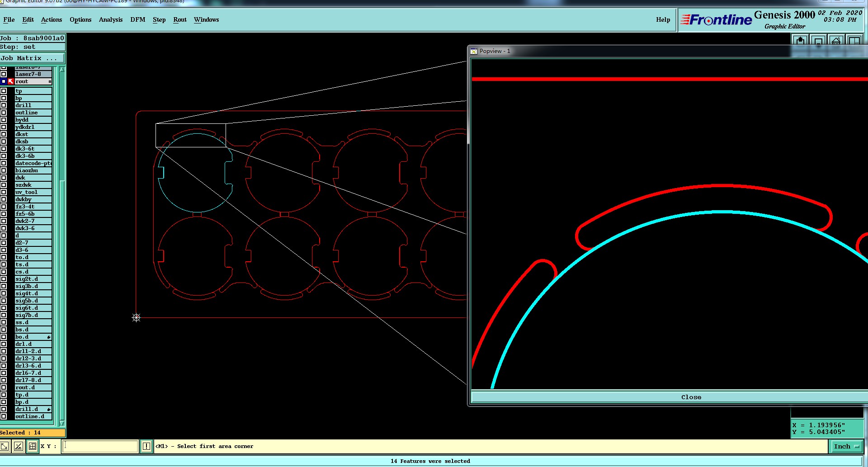868x467 pixels.
Task: Select the fz3-4t layer name
Action: [x=33, y=207]
